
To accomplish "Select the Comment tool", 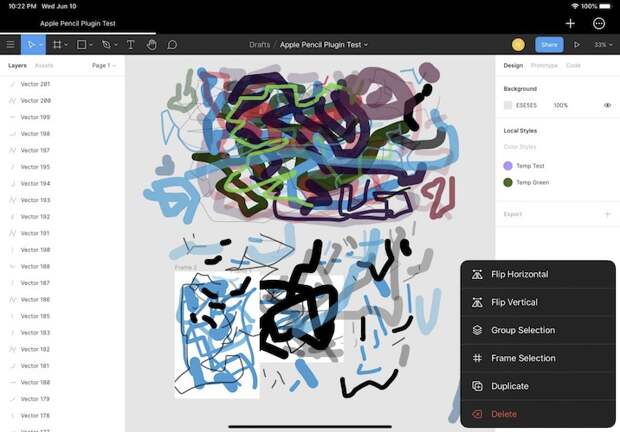I will (x=172, y=45).
